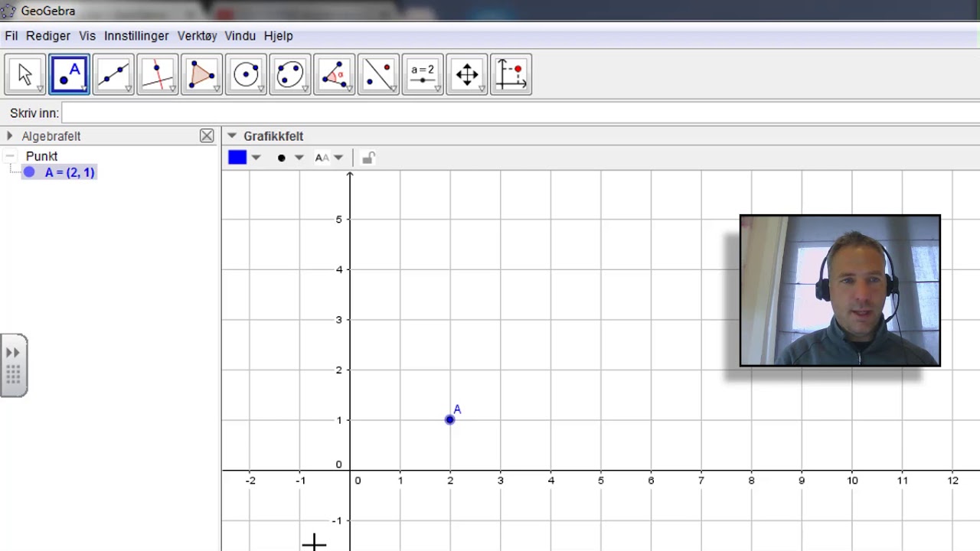Select the Ellipse conic tool
980x551 pixels.
click(290, 74)
